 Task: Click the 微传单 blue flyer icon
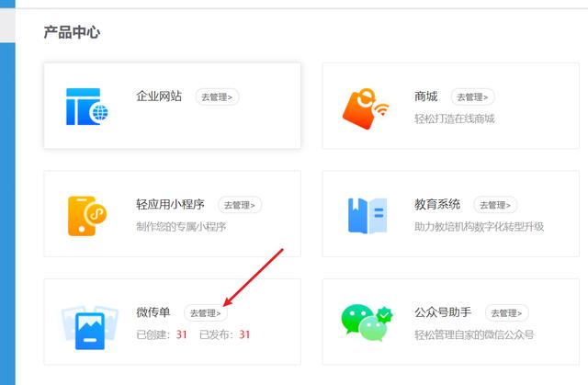[x=90, y=328]
